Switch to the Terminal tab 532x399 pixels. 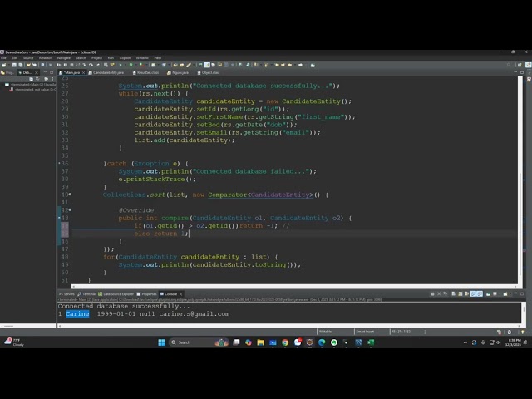tap(86, 294)
